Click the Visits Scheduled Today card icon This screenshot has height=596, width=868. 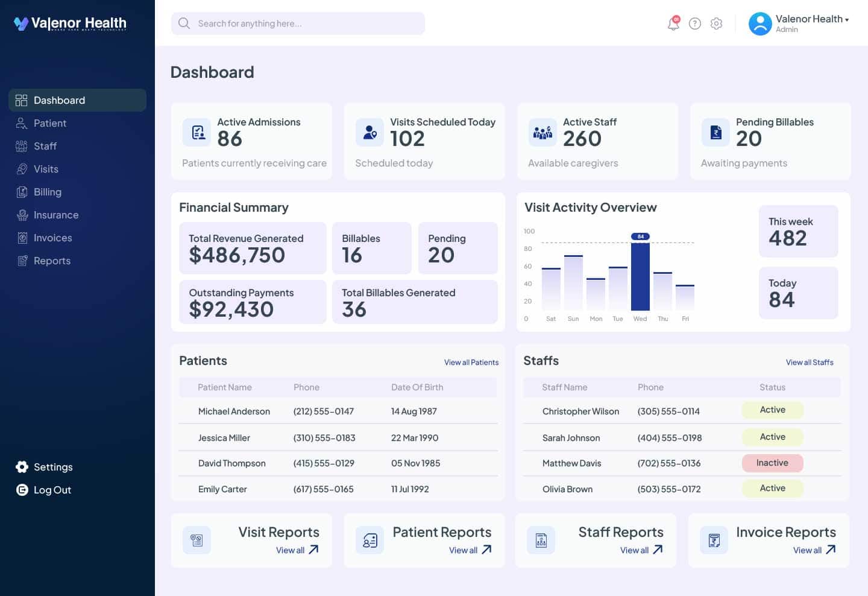point(370,132)
